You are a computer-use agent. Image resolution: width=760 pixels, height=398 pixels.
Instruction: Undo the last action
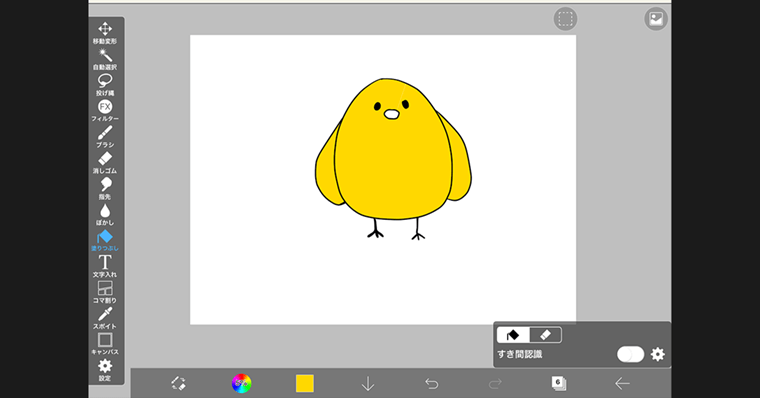(431, 383)
